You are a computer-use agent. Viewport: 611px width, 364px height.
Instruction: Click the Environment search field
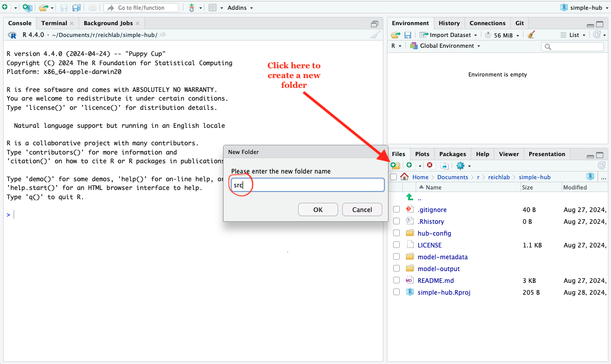tap(572, 47)
